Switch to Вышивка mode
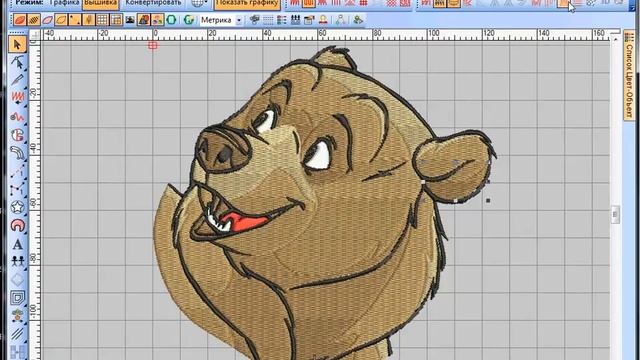 (x=101, y=3)
